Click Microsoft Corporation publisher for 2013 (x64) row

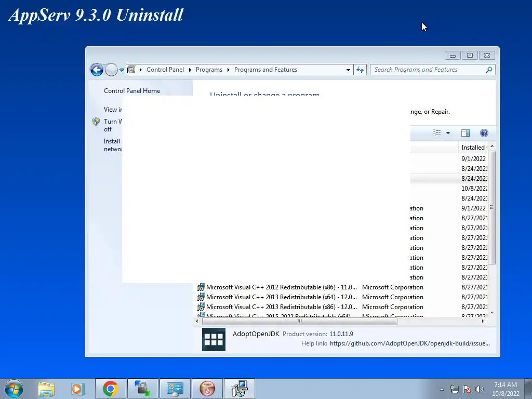[x=393, y=297]
